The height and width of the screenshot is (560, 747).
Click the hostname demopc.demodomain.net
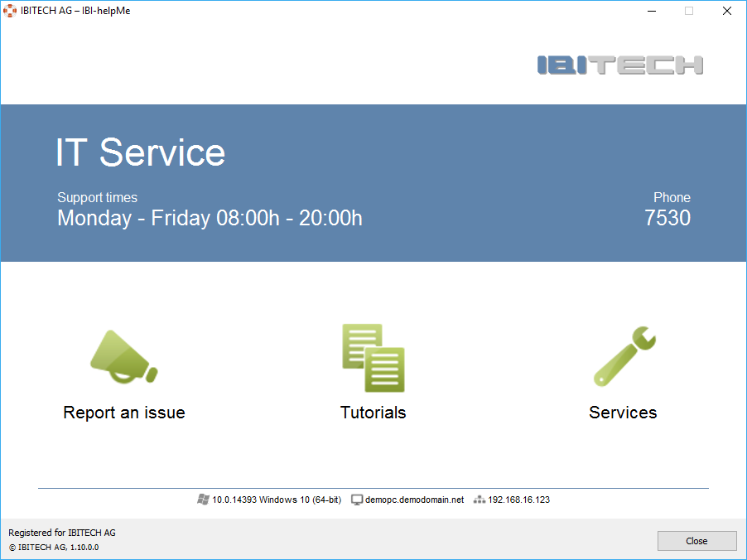tap(414, 500)
